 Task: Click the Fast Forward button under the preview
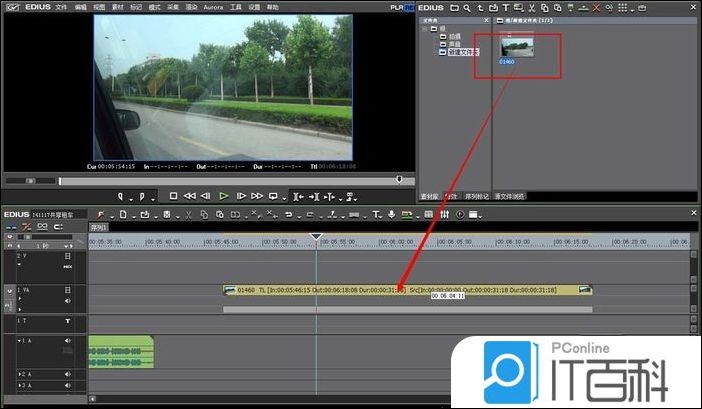257,196
